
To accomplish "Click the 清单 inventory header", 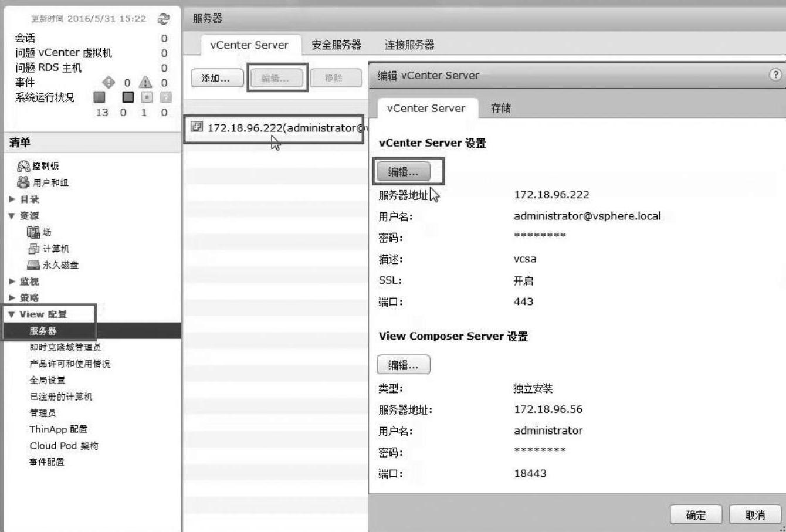I will point(20,143).
